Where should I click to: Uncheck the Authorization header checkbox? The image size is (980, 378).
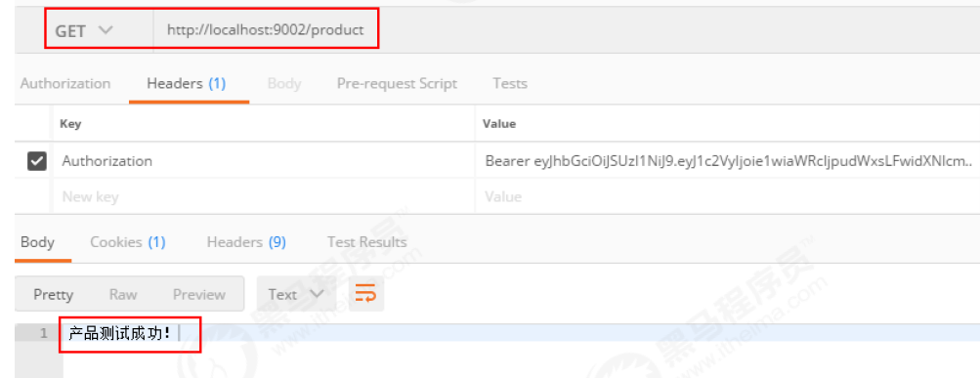(37, 162)
